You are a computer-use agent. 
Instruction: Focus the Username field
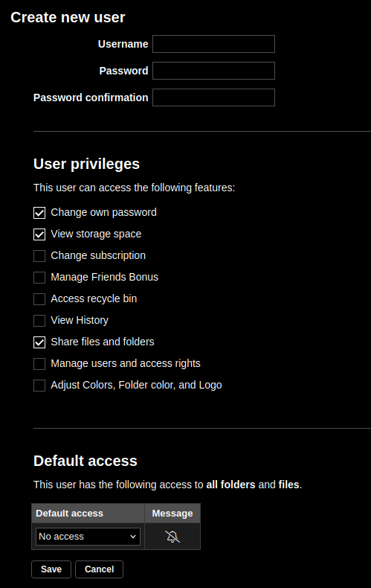pyautogui.click(x=213, y=44)
